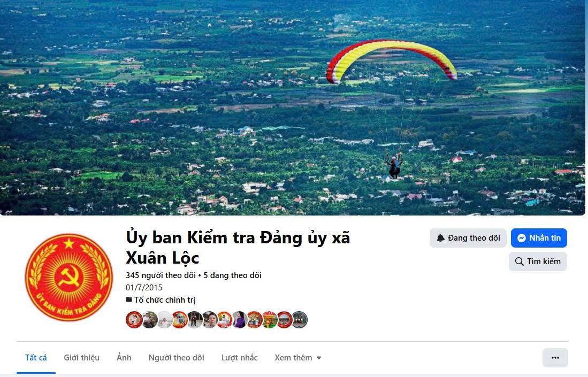Screen dimensions: 588x377
Task: Open the page's round profile logo
Action: [x=69, y=277]
